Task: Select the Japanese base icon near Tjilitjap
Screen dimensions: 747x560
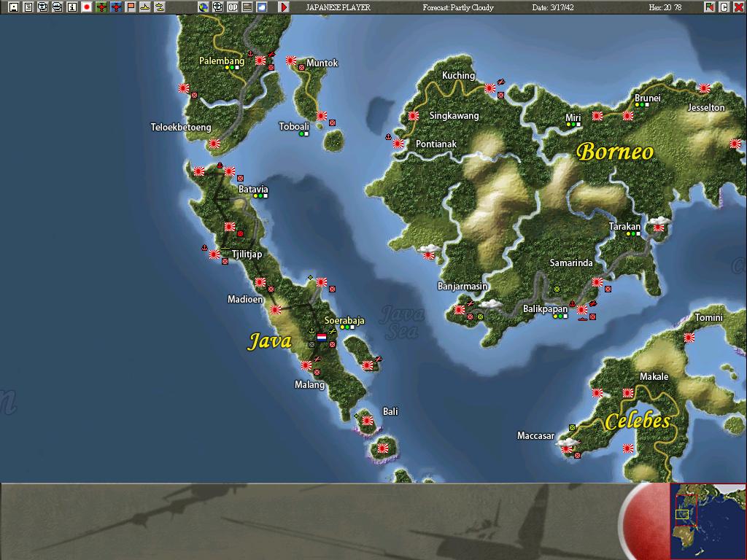Action: [x=214, y=254]
